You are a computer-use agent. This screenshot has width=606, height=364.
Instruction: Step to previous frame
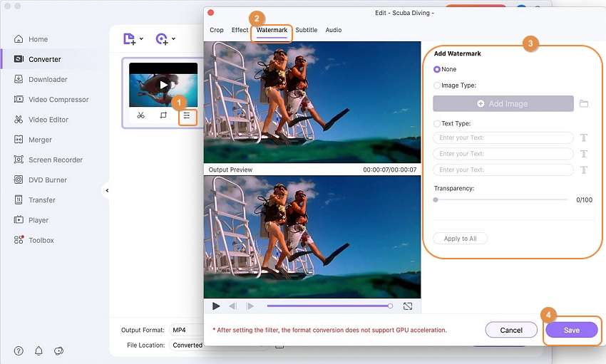[232, 306]
